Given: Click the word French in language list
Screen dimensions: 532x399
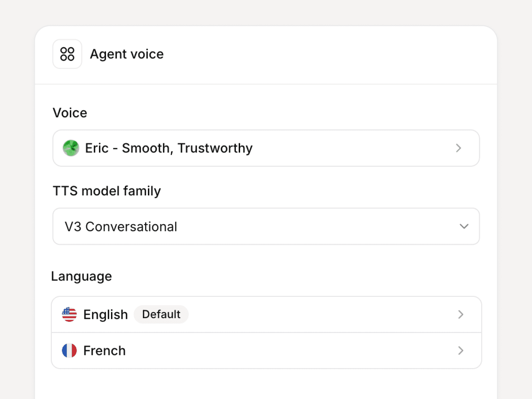Looking at the screenshot, I should coord(104,351).
